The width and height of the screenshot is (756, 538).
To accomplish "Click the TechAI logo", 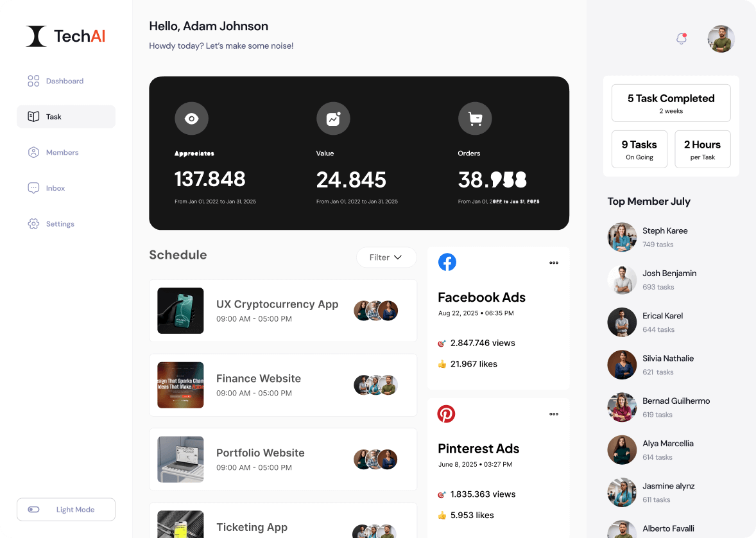I will pyautogui.click(x=65, y=36).
